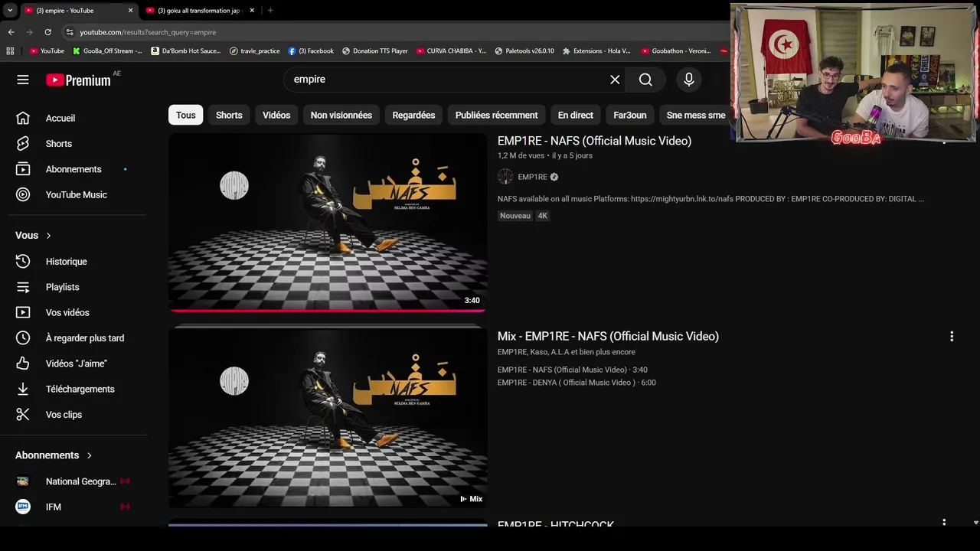Open the travle_practice bookmark
This screenshot has width=980, height=551.
pyautogui.click(x=255, y=51)
